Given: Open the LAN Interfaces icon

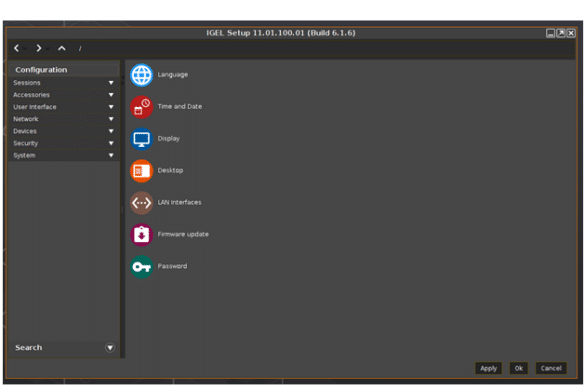Looking at the screenshot, I should click(141, 203).
